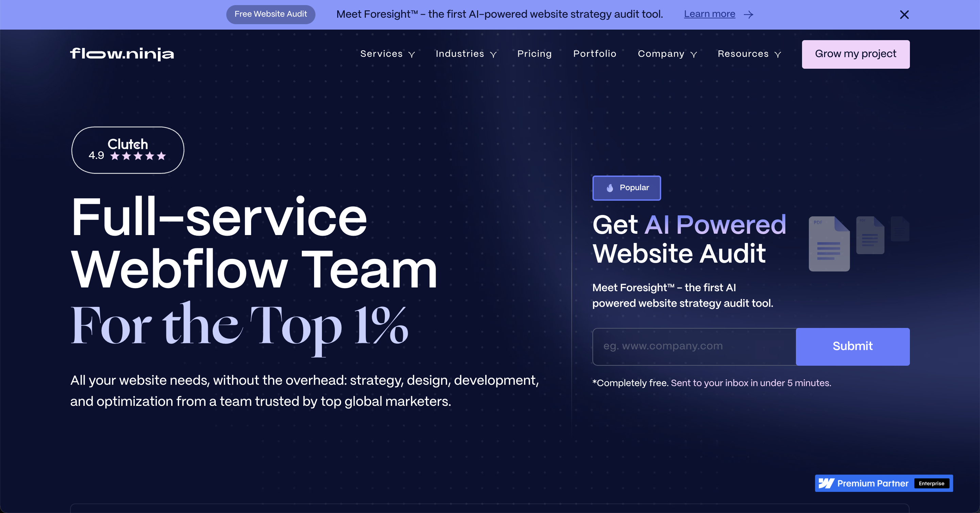The image size is (980, 513).
Task: Click the second smaller PDF document icon
Action: tap(870, 235)
